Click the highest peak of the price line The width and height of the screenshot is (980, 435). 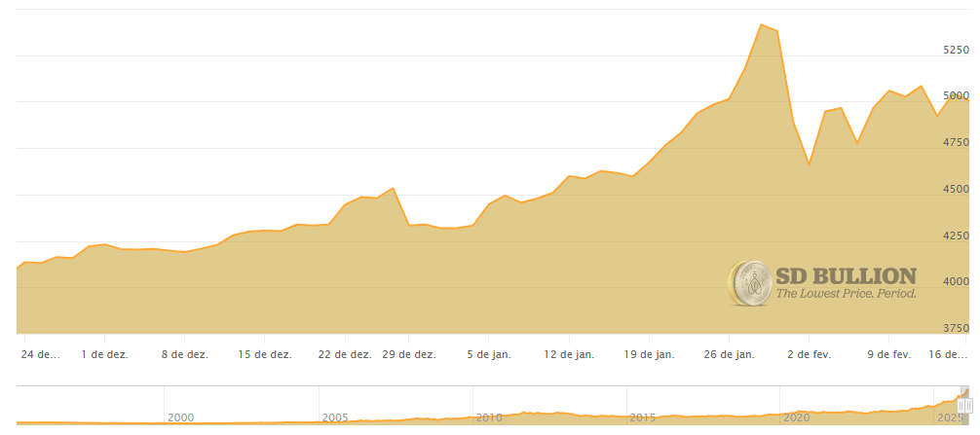pyautogui.click(x=761, y=24)
